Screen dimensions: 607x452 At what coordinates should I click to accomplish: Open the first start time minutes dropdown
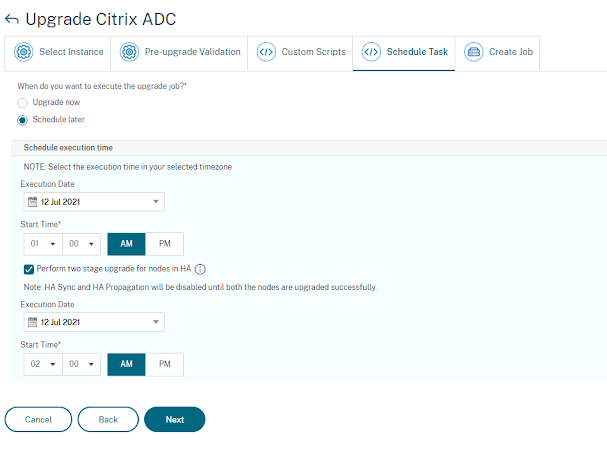[81, 244]
